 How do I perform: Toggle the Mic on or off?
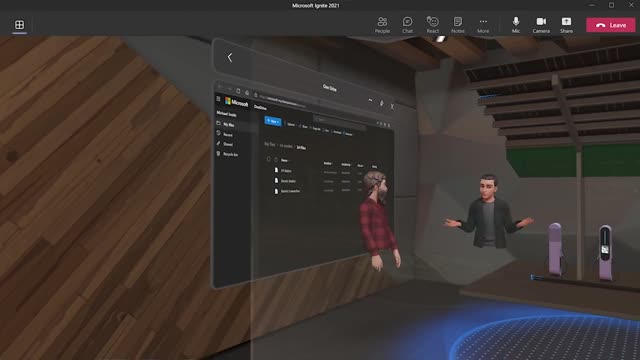(x=516, y=25)
